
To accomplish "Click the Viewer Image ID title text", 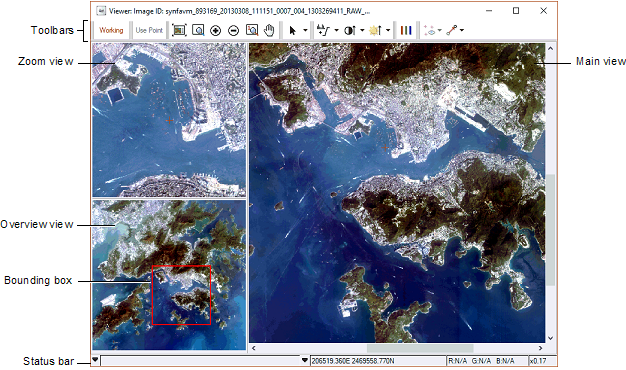I will click(x=240, y=11).
